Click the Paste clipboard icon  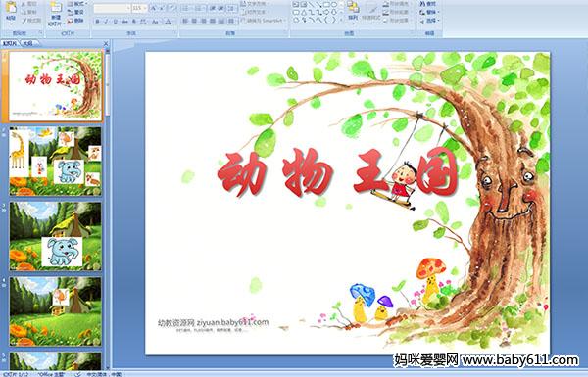click(x=11, y=11)
